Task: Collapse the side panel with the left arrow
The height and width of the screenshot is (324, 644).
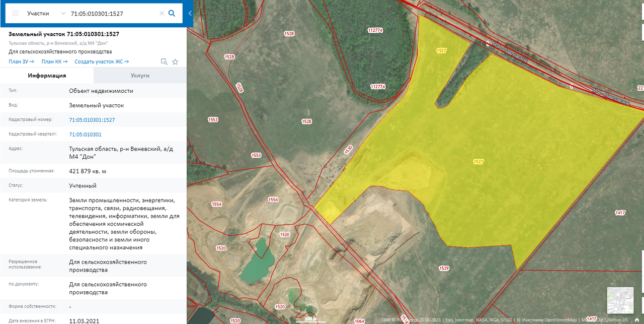Action: point(190,14)
